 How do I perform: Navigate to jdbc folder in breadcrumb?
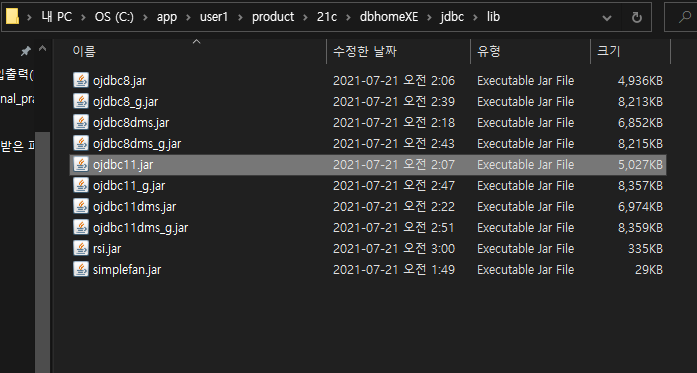452,17
